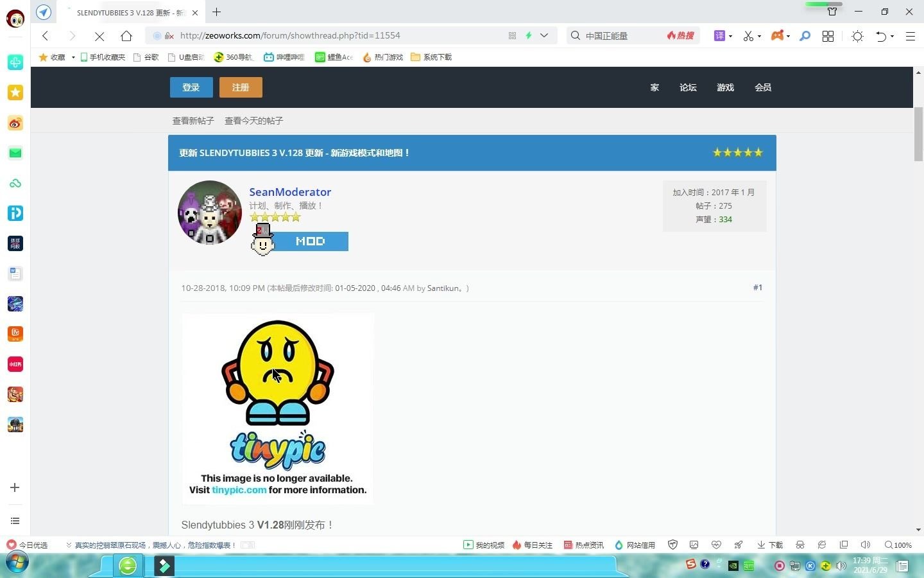Open the 哔哩哔哩 bookmark
The width and height of the screenshot is (924, 578).
(x=284, y=57)
